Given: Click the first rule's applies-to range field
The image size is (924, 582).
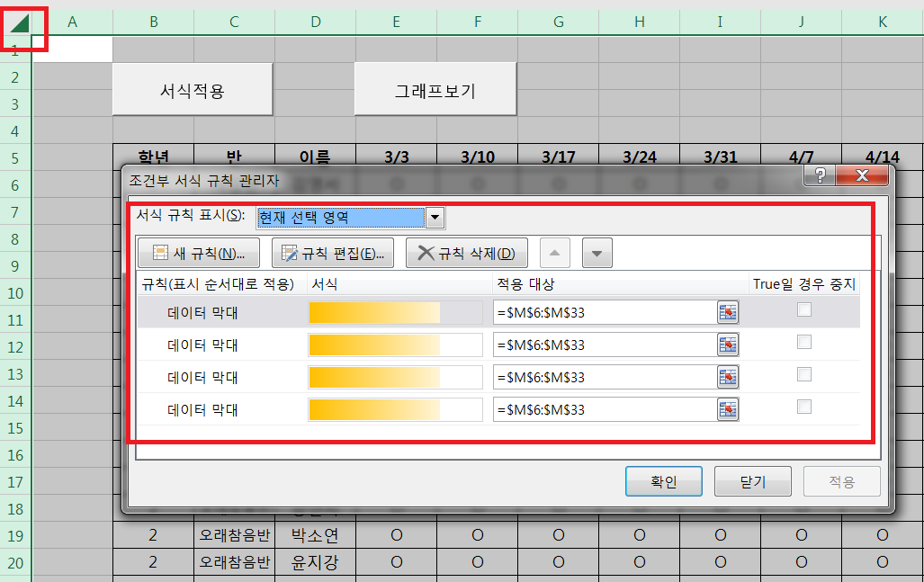Looking at the screenshot, I should click(605, 312).
